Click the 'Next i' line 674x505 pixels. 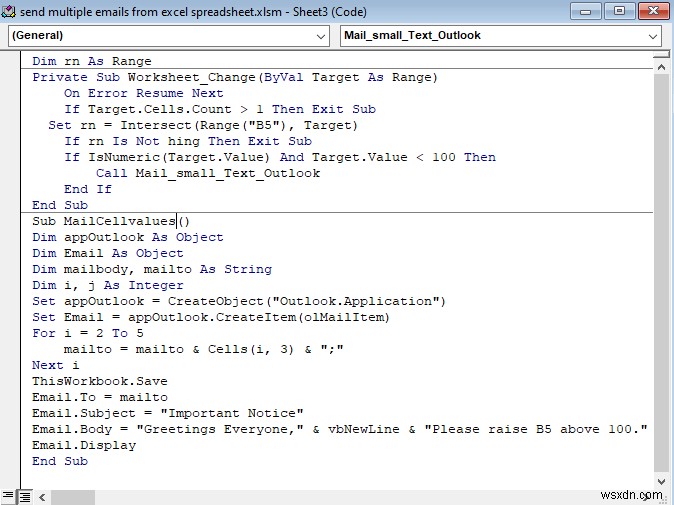[55, 365]
